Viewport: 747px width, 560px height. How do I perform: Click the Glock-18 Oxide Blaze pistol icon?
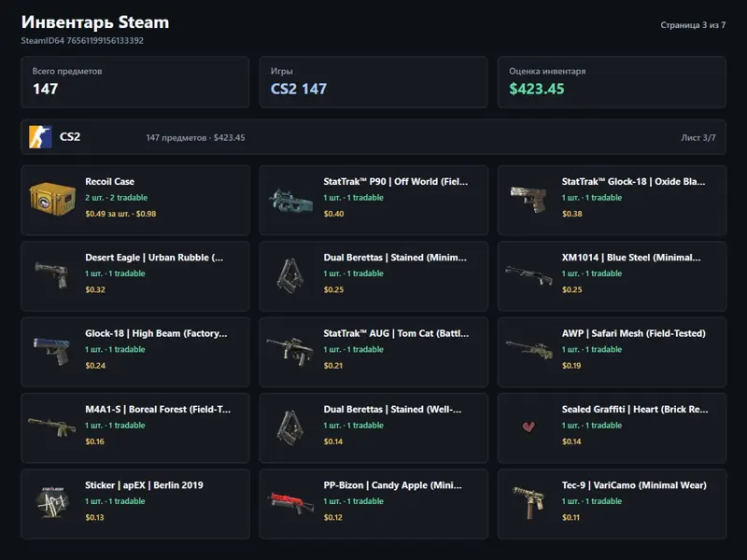[x=529, y=199]
